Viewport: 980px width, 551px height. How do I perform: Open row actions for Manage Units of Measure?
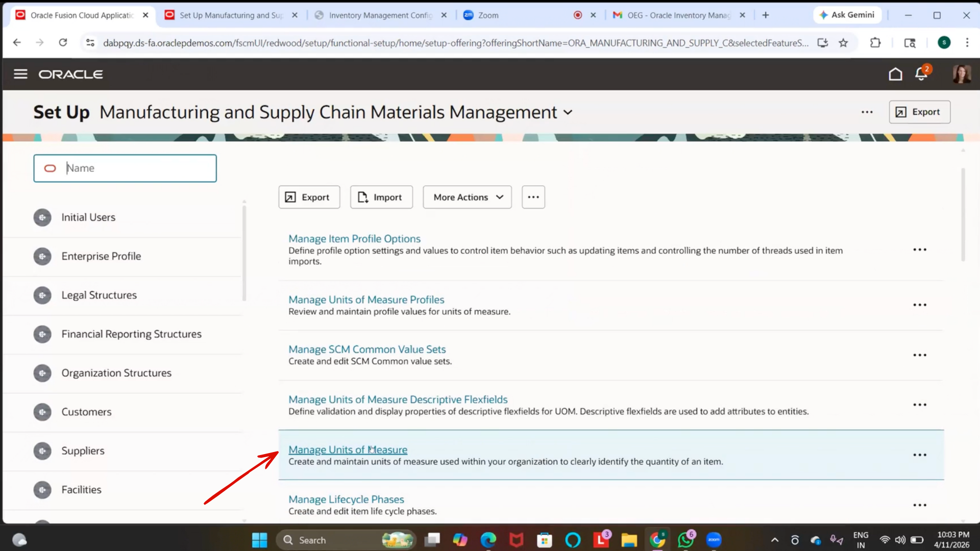pyautogui.click(x=920, y=455)
